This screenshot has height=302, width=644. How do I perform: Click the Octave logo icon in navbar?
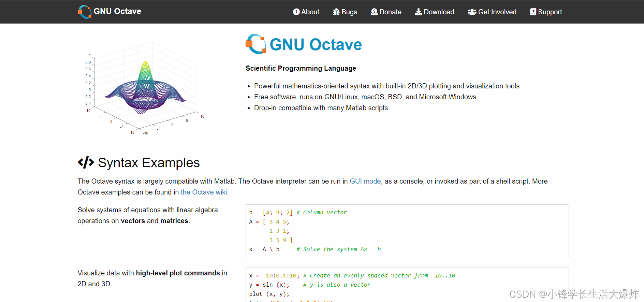tap(85, 12)
